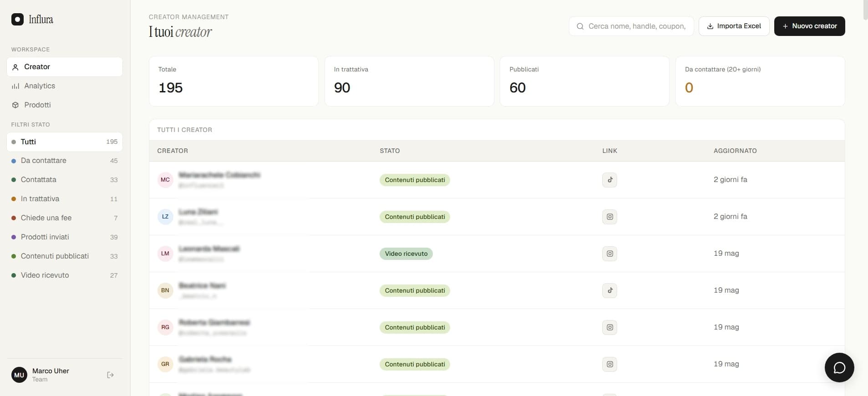Filter by Contenuti pubblicati in sidebar
Screen dimensions: 868x396
click(x=65, y=256)
